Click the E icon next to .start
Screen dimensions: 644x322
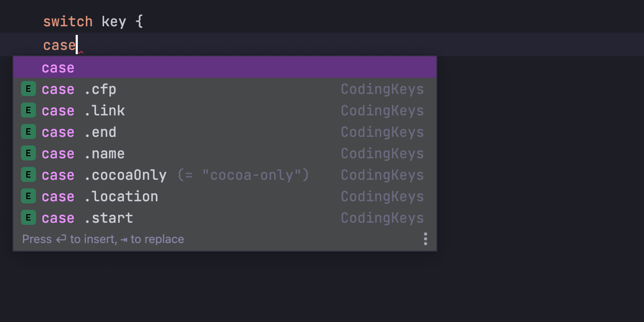pyautogui.click(x=28, y=218)
